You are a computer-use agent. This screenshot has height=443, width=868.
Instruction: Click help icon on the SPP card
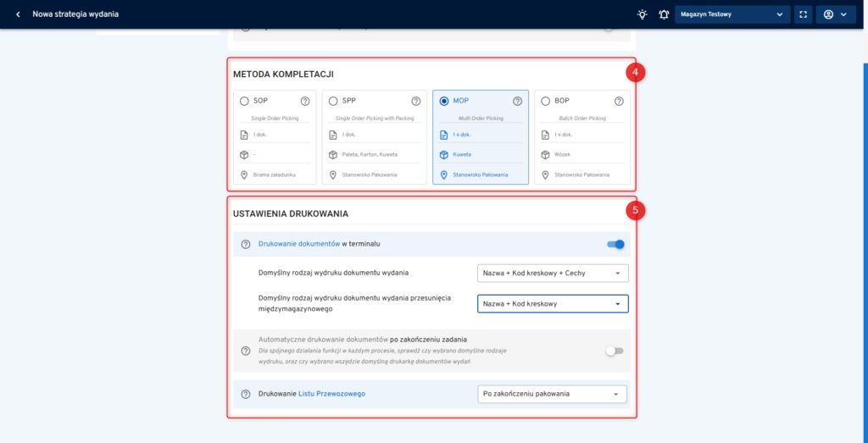pyautogui.click(x=416, y=101)
